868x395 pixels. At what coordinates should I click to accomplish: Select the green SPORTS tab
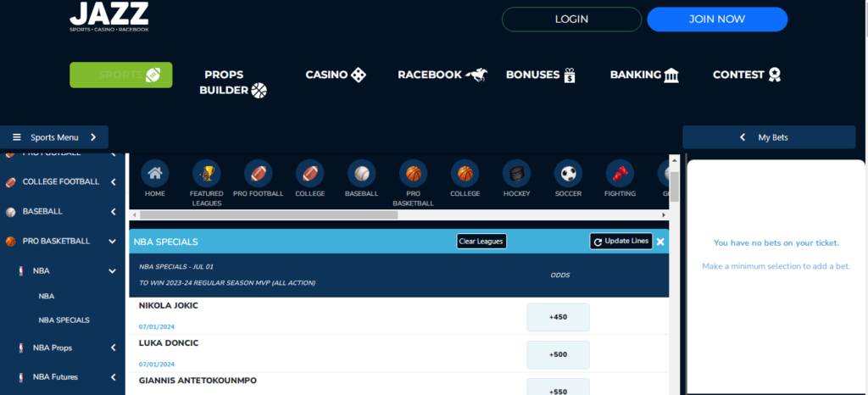coord(120,75)
